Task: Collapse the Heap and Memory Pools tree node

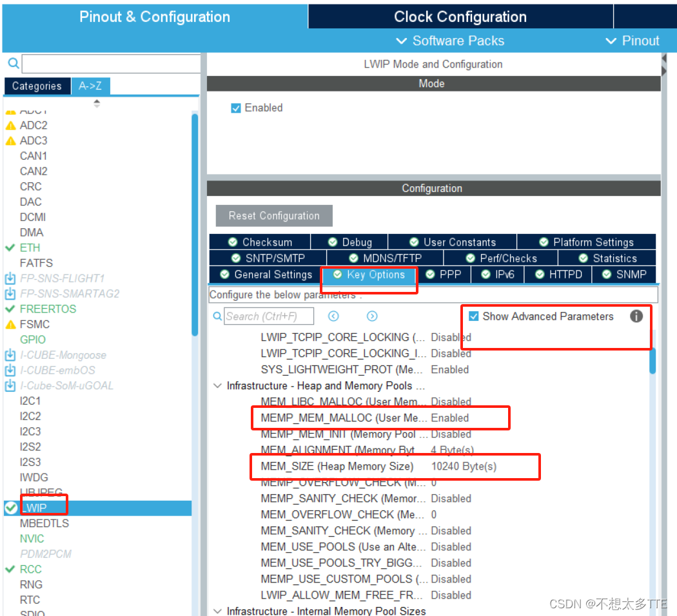Action: tap(217, 385)
